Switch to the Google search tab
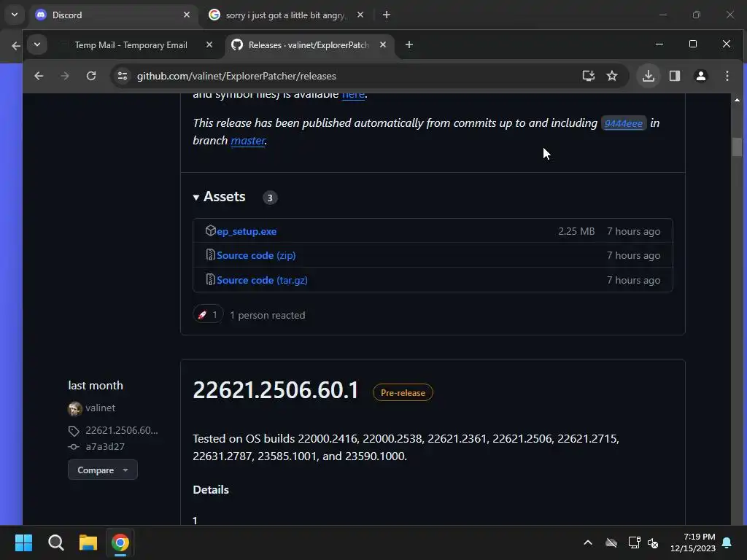Screen dimensions: 747x560 285,15
